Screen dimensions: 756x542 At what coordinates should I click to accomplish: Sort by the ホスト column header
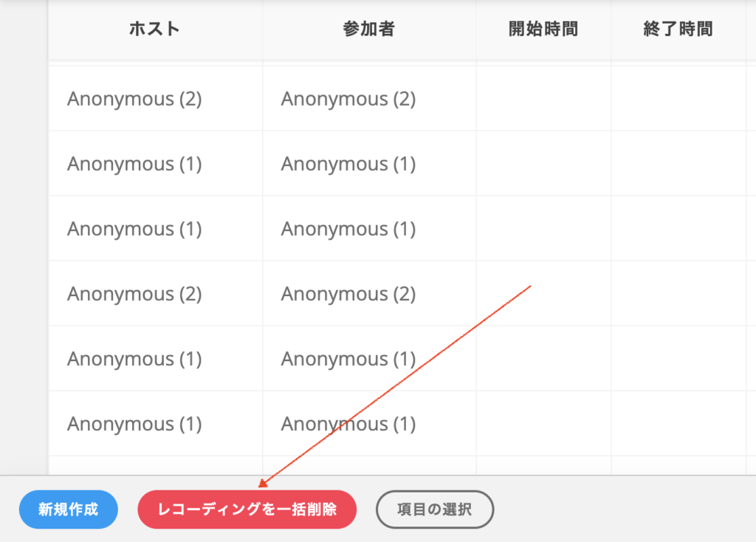(x=155, y=29)
